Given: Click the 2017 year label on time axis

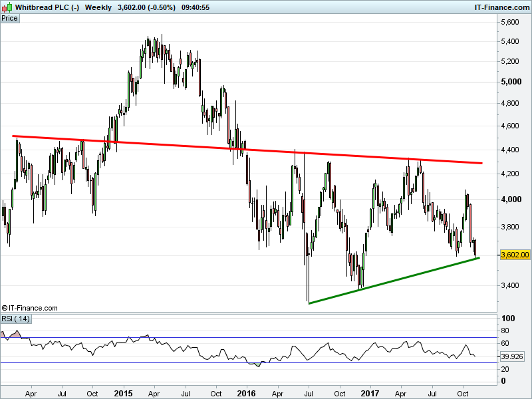Looking at the screenshot, I should 370,394.
